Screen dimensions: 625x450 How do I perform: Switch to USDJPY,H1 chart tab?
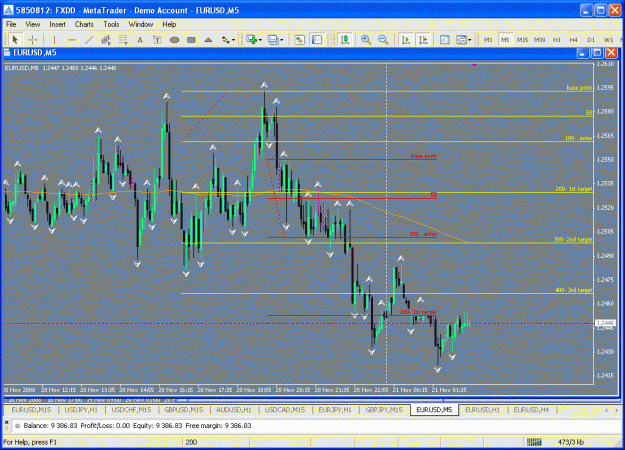pyautogui.click(x=81, y=410)
